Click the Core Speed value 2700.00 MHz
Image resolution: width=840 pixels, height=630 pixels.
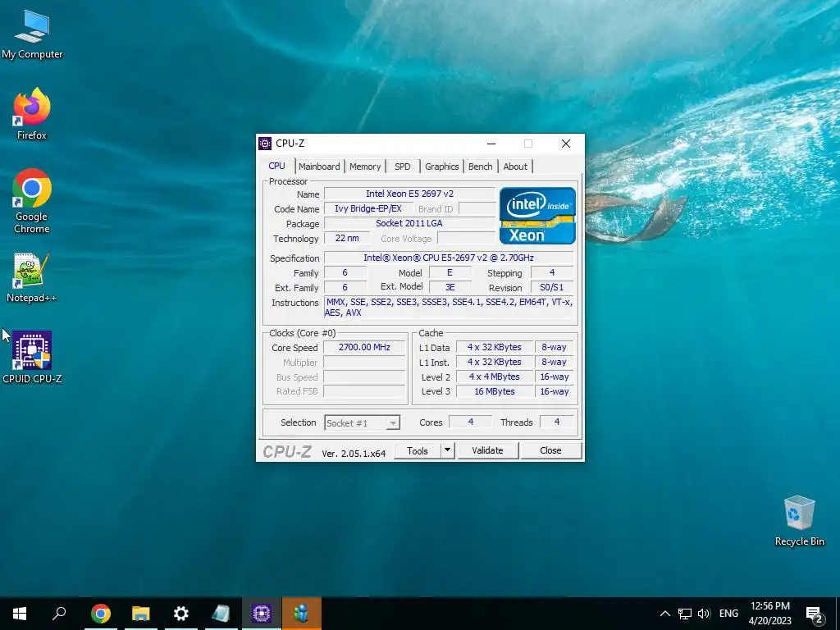pyautogui.click(x=364, y=347)
